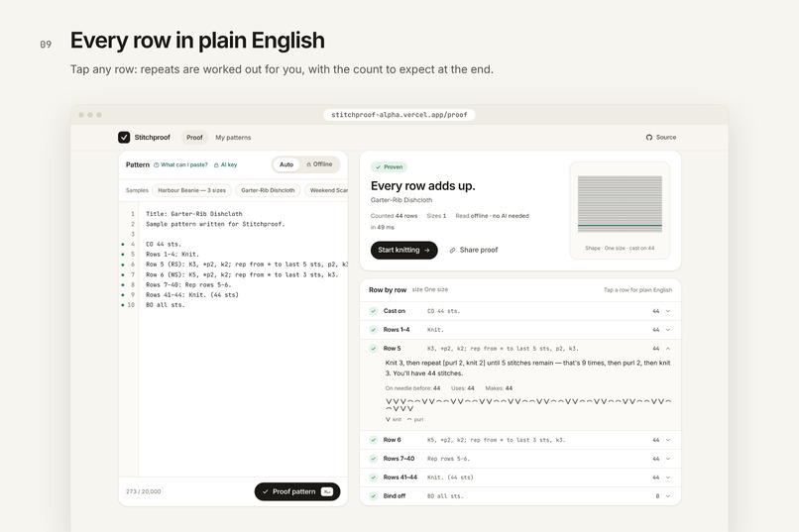Click the GitHub Source icon
799x532 pixels.
[648, 138]
